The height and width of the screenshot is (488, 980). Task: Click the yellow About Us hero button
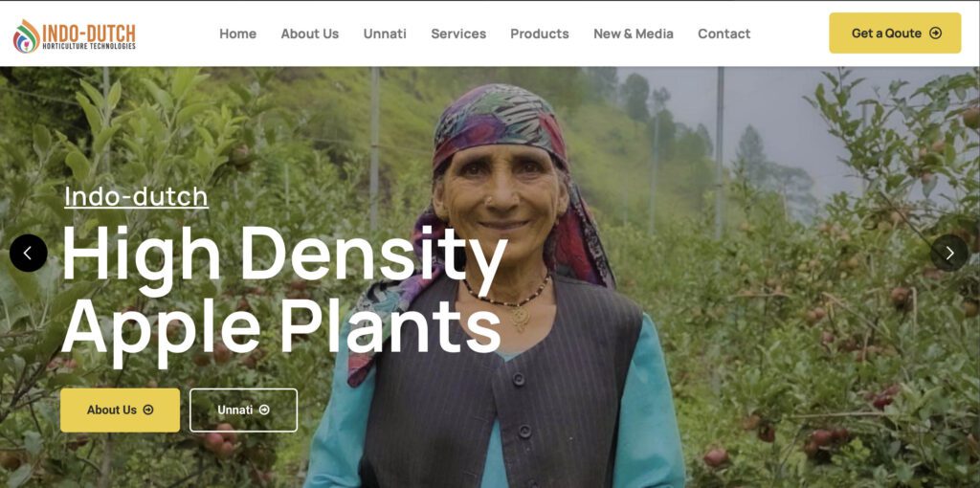coord(120,410)
